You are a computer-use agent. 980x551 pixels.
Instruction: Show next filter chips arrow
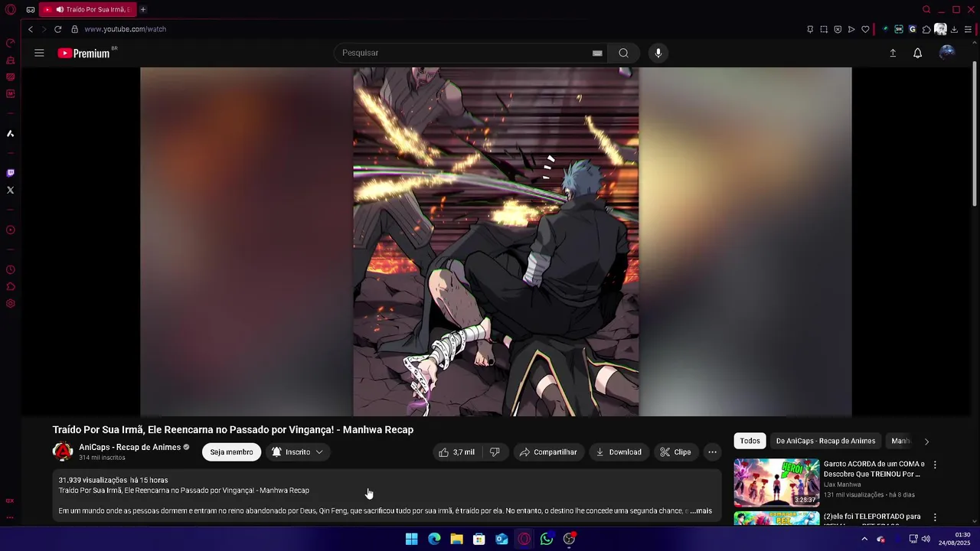[926, 442]
